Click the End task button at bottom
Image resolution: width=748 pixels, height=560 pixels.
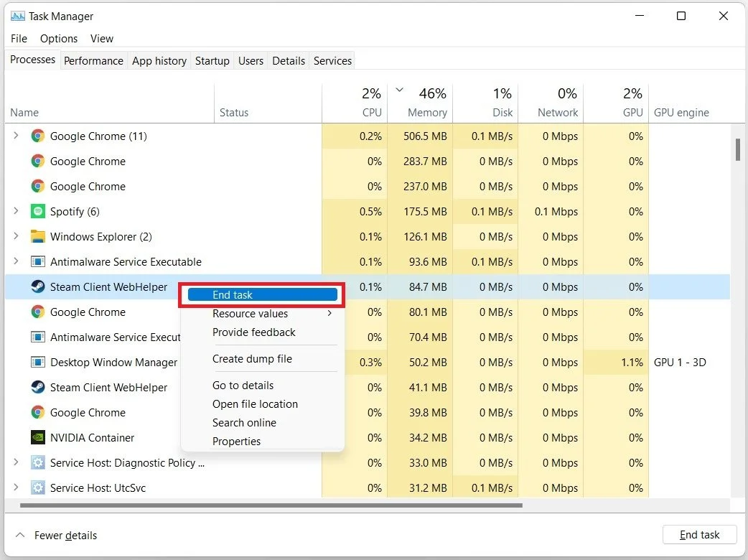click(699, 535)
